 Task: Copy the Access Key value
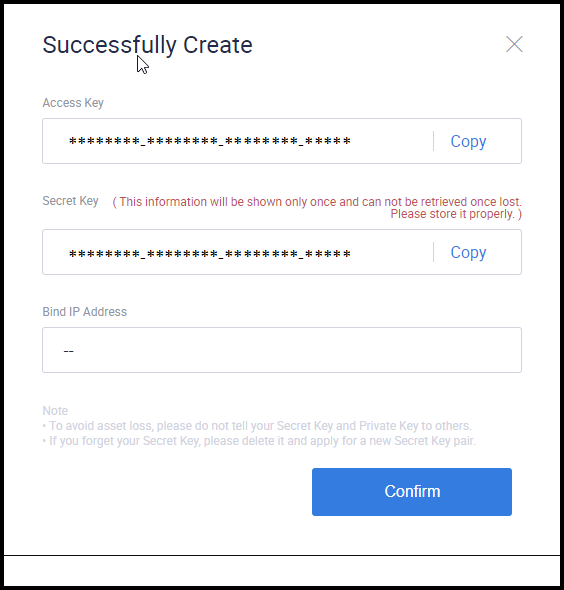pyautogui.click(x=468, y=141)
